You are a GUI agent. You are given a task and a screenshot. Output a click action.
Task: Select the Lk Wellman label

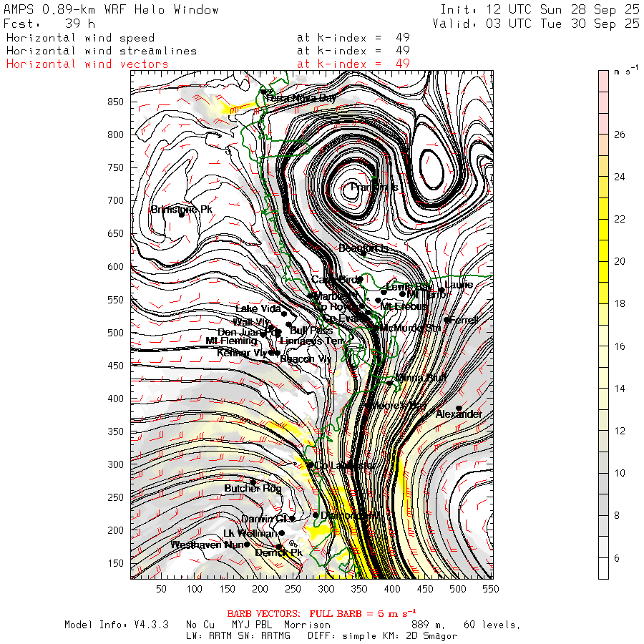(250, 533)
